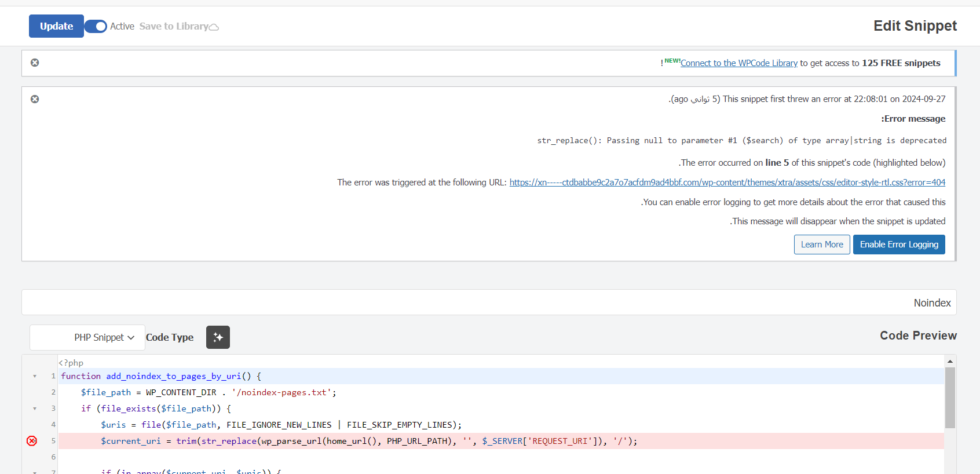Click the scrollbar up arrow in code editor
980x474 pixels.
[950, 361]
